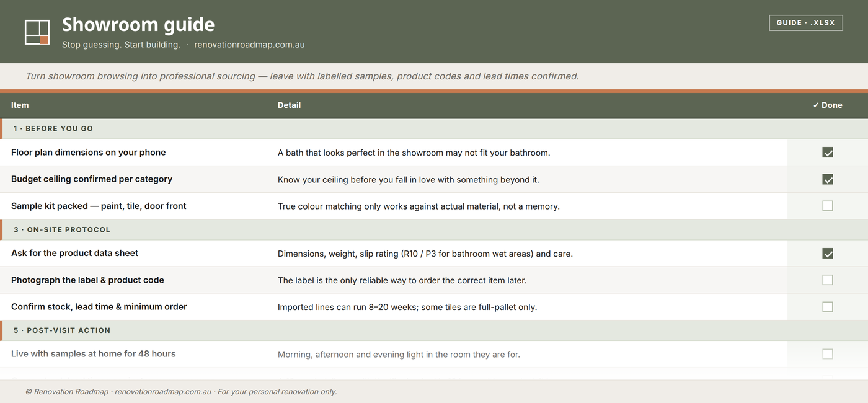Image resolution: width=868 pixels, height=403 pixels.
Task: Select the 3 · ON-SITE PROTOCOL section header
Action: click(434, 229)
